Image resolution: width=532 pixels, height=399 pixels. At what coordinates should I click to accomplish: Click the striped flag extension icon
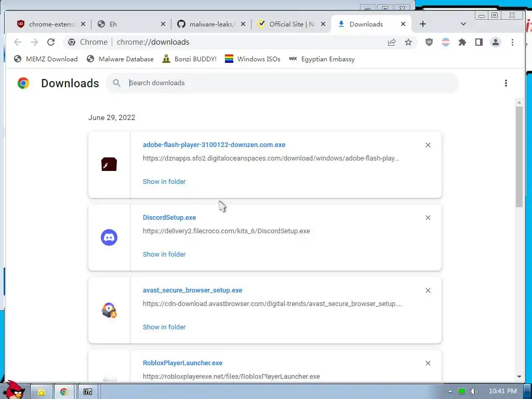point(445,42)
